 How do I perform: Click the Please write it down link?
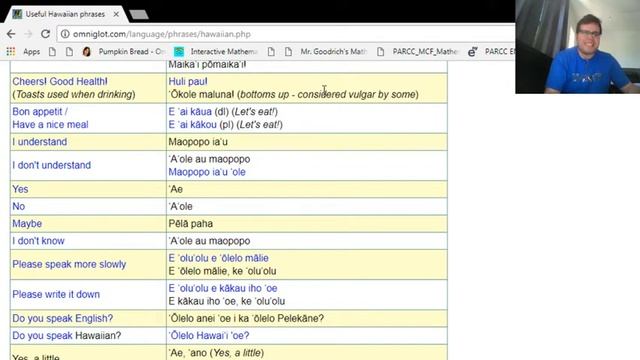(56, 294)
